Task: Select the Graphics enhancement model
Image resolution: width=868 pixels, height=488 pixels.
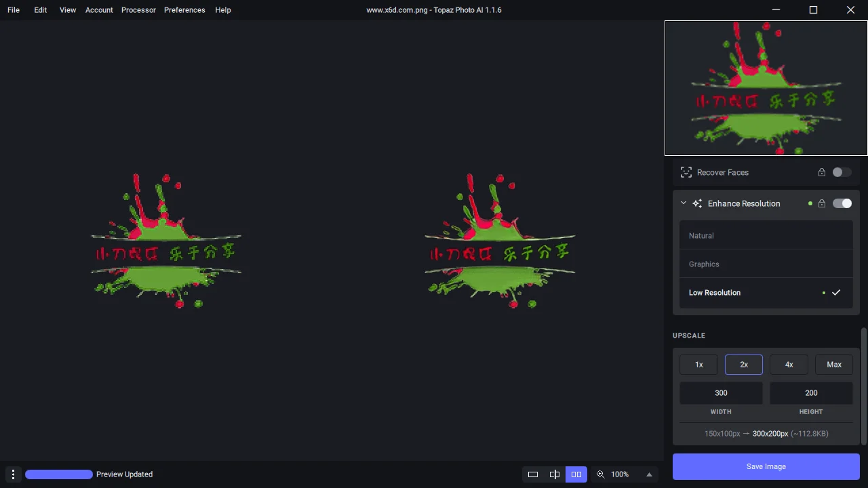Action: click(x=766, y=264)
